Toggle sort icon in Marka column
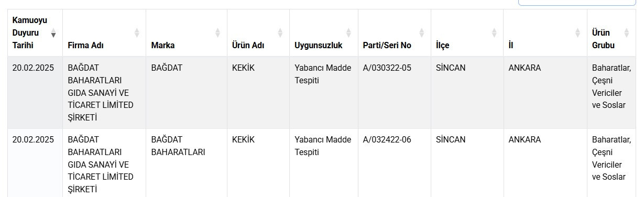Screen dimensions: 644x197 click(218, 33)
